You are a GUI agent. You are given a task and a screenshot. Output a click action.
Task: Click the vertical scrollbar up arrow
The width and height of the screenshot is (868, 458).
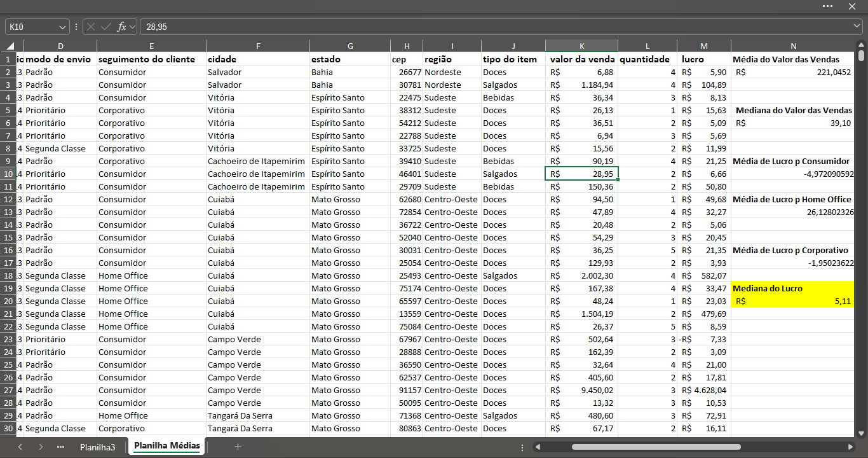tap(862, 45)
